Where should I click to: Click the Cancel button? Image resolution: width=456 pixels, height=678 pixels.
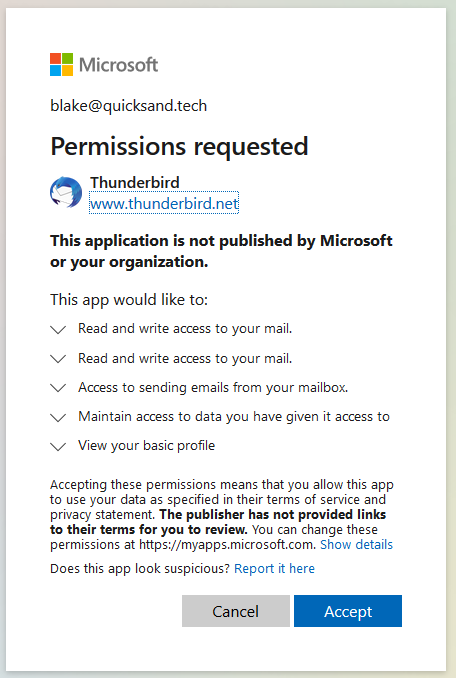236,611
